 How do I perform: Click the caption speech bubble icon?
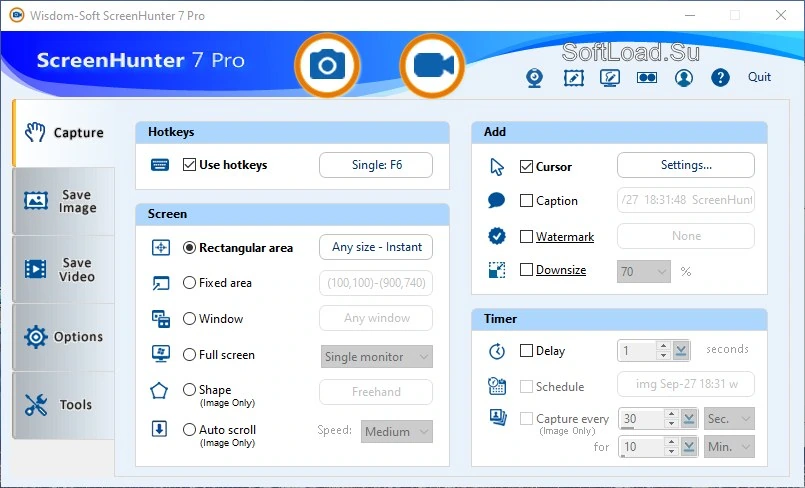point(496,200)
